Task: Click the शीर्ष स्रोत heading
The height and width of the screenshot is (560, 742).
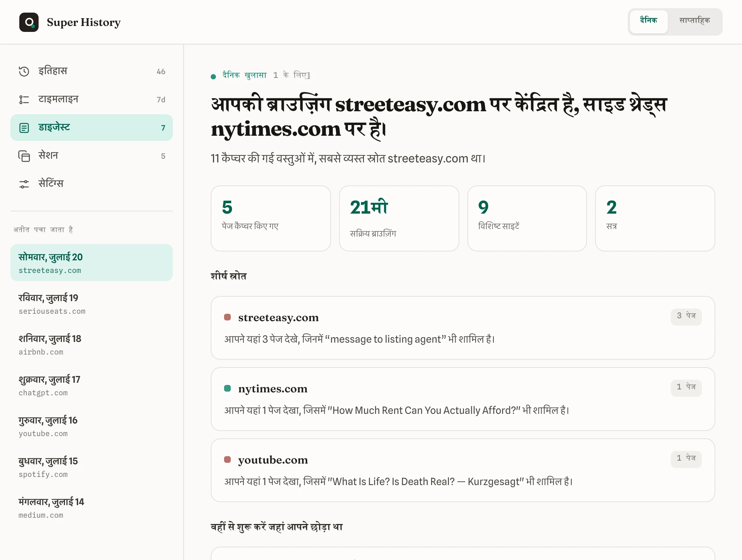Action: 229,276
